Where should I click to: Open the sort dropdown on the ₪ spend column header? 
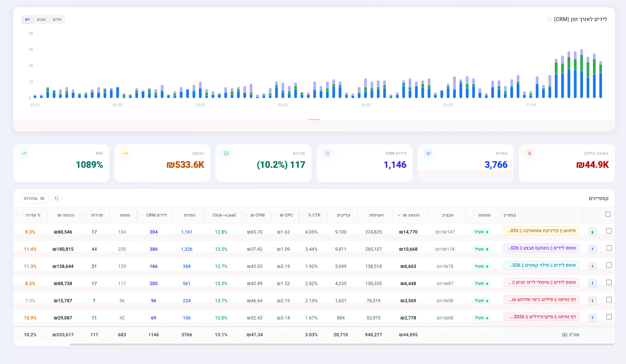[x=399, y=215]
